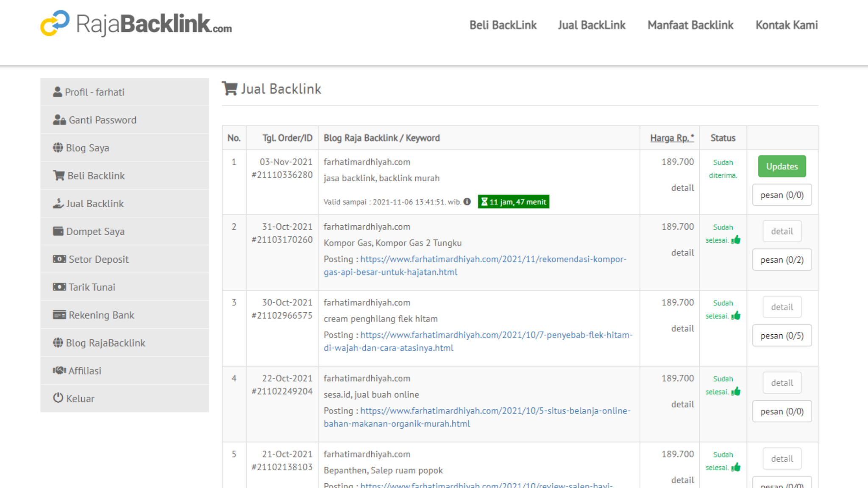
Task: Sort by Harga Rp. column header
Action: (672, 138)
